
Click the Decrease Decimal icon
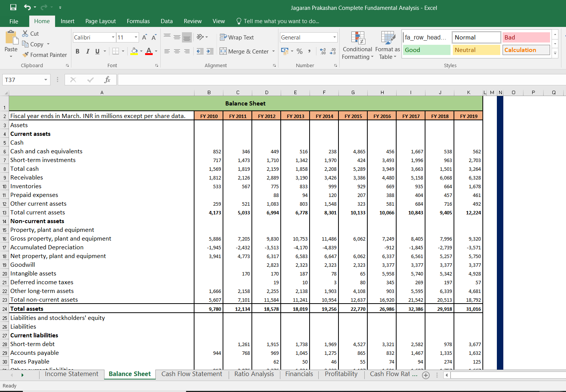(x=333, y=51)
